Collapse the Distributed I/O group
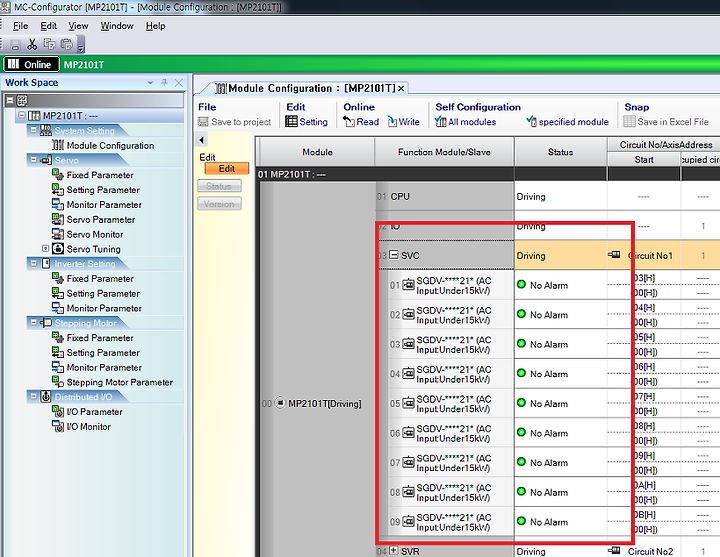720x557 pixels. pyautogui.click(x=33, y=396)
